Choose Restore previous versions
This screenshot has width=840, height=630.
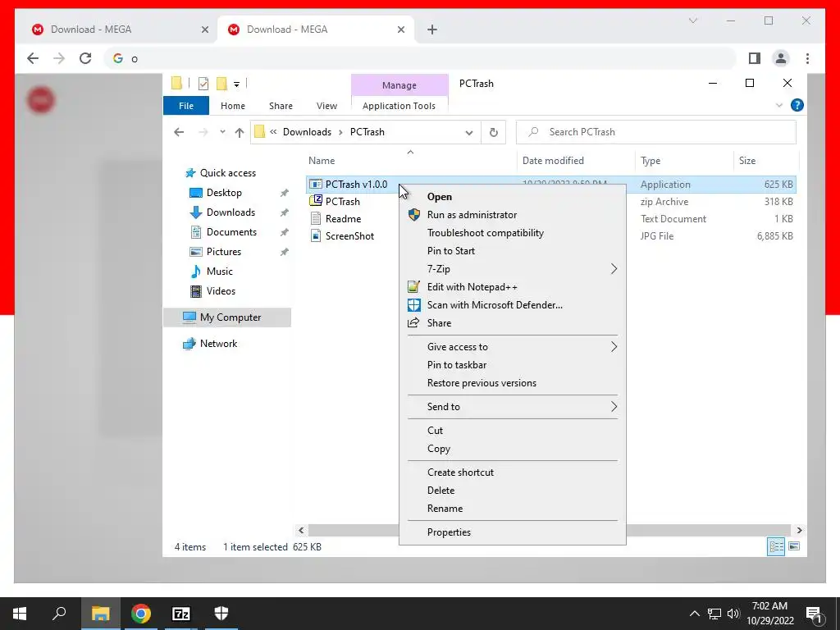(x=512, y=383)
